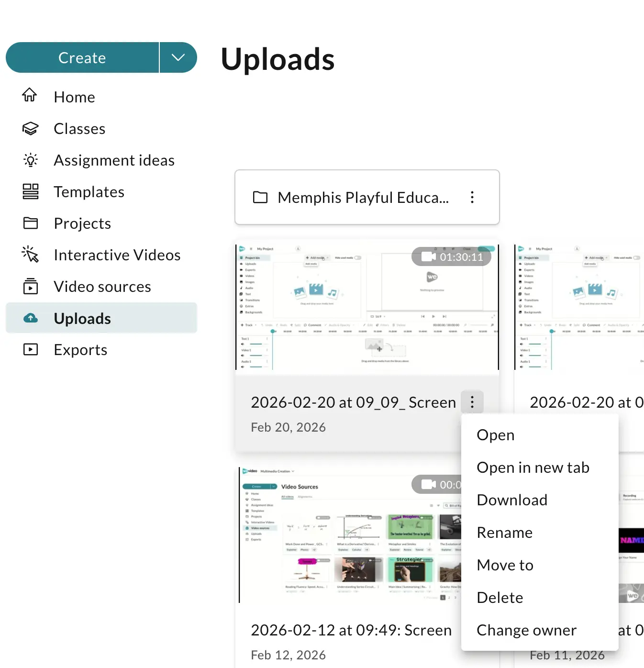644x668 pixels.
Task: Select Rename in the context menu
Action: point(540,533)
